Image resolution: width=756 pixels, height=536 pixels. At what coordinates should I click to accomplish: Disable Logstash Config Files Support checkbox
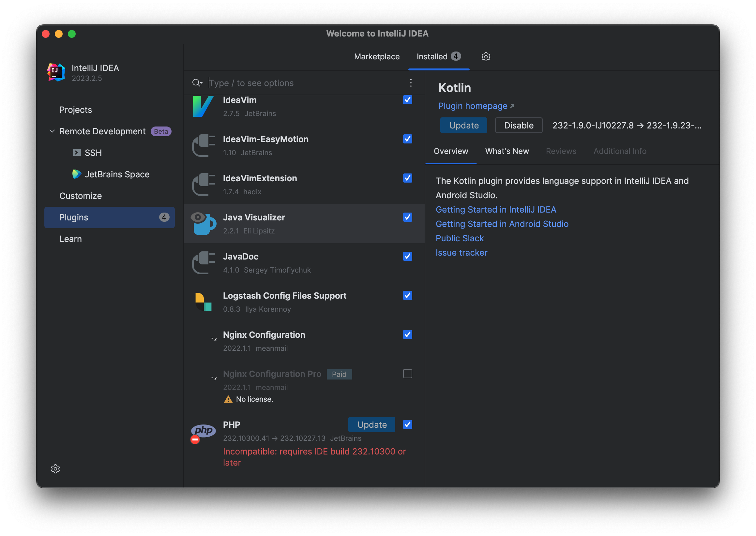click(408, 295)
